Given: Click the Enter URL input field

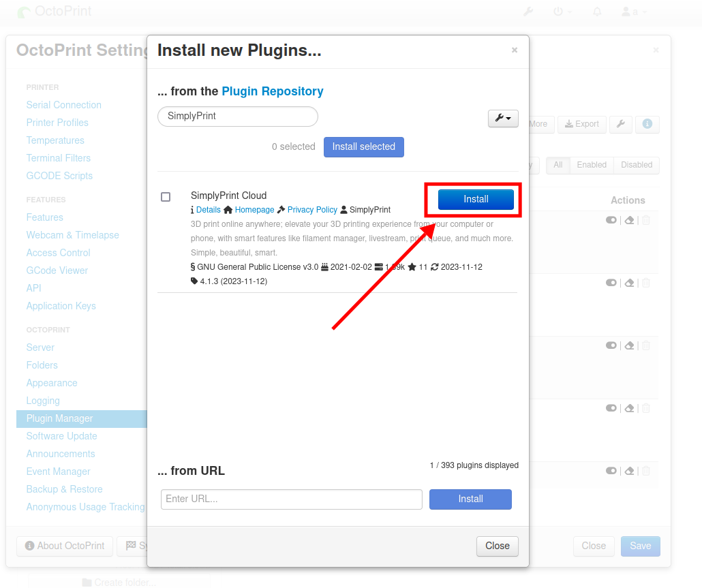Looking at the screenshot, I should (x=292, y=499).
